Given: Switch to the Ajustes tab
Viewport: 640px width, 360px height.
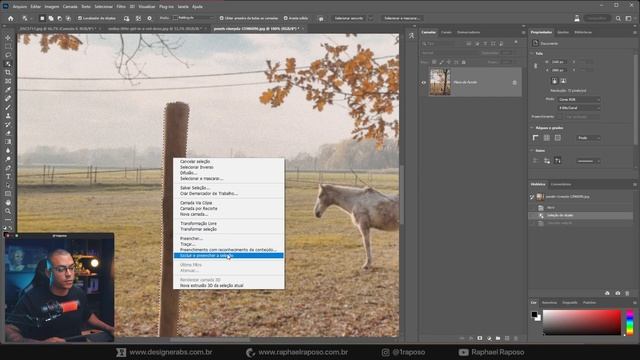Looking at the screenshot, I should click(x=563, y=32).
